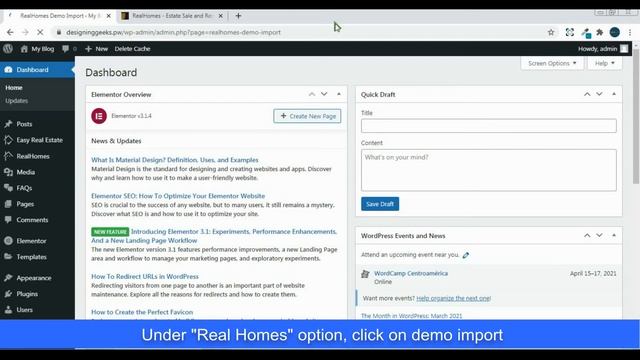The height and width of the screenshot is (360, 640).
Task: Click Help organize the next one link
Action: (453, 298)
